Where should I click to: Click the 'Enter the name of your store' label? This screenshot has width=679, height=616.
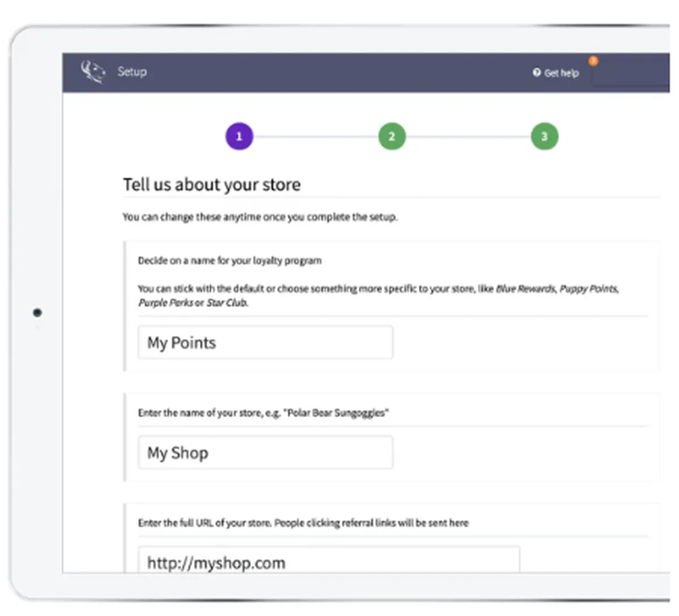(x=263, y=413)
